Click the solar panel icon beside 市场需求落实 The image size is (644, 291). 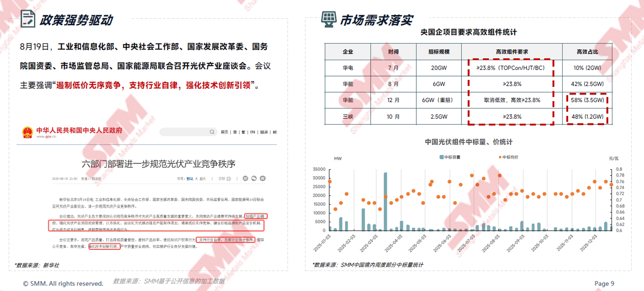coord(328,19)
